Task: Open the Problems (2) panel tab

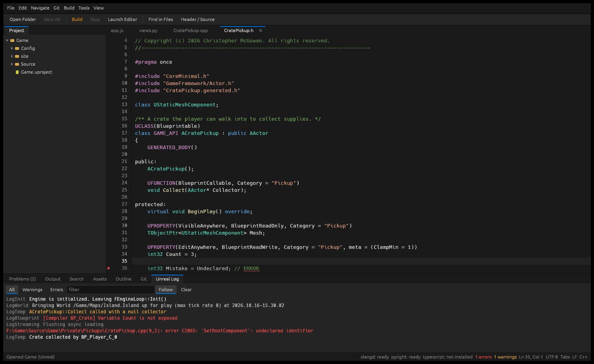Action: point(22,279)
